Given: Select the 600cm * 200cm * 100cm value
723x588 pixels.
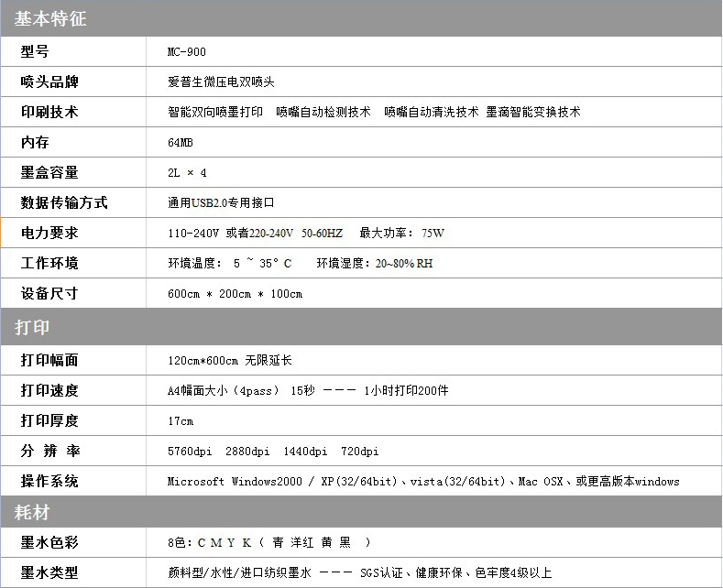Looking at the screenshot, I should tap(235, 294).
